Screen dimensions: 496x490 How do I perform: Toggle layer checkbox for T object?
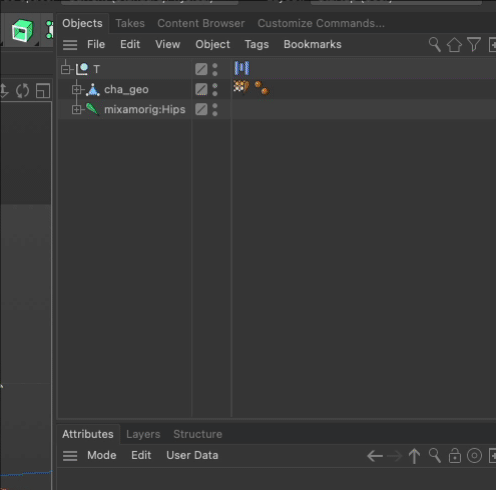click(x=201, y=69)
